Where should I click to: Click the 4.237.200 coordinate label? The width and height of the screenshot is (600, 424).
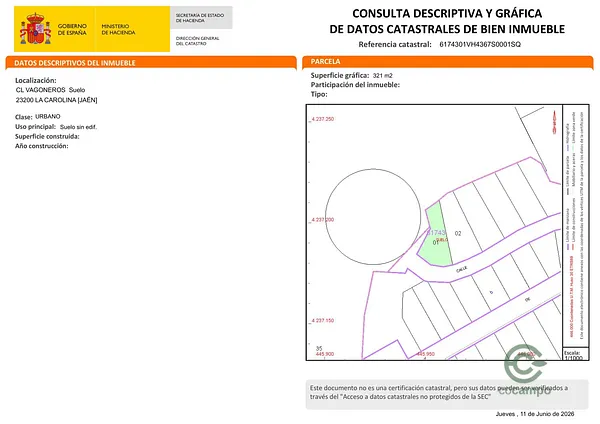pyautogui.click(x=322, y=220)
